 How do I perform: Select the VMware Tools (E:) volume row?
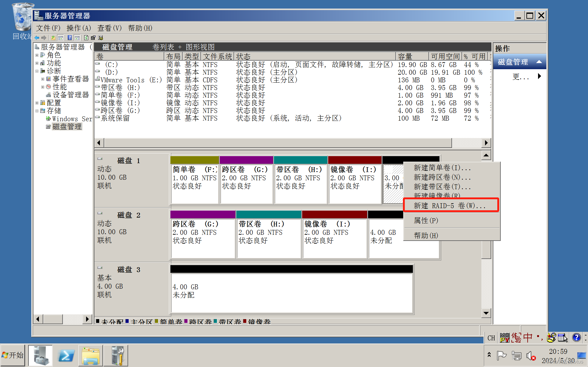click(x=293, y=80)
